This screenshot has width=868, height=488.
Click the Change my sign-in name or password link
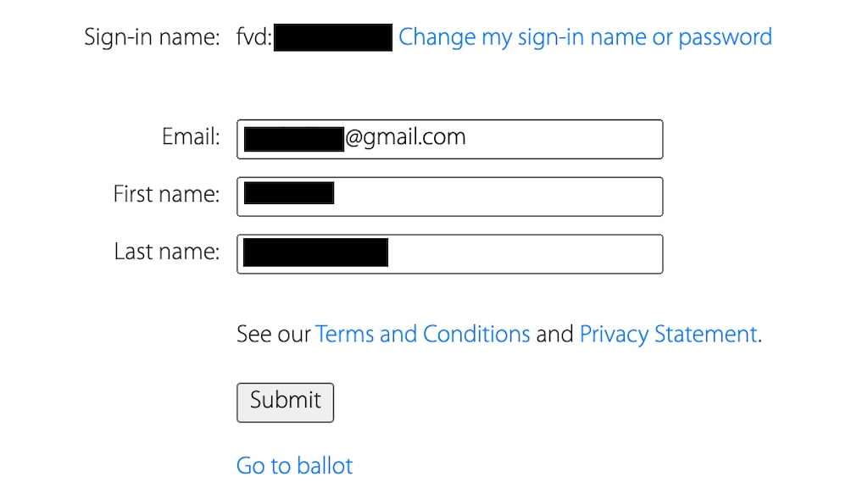tap(585, 37)
